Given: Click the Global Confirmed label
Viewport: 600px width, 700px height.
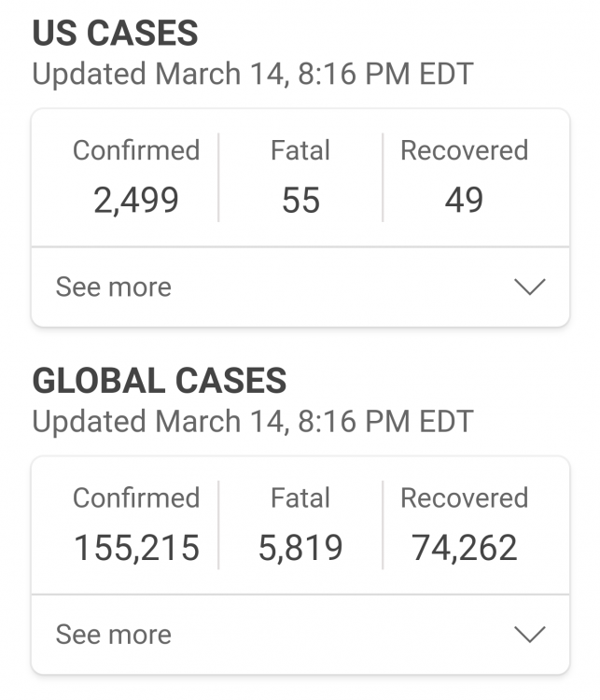Looking at the screenshot, I should pos(136,497).
